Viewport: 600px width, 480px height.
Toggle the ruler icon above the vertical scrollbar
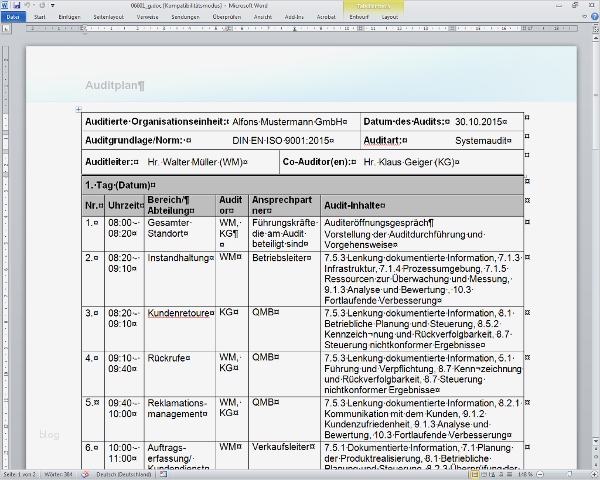(594, 29)
